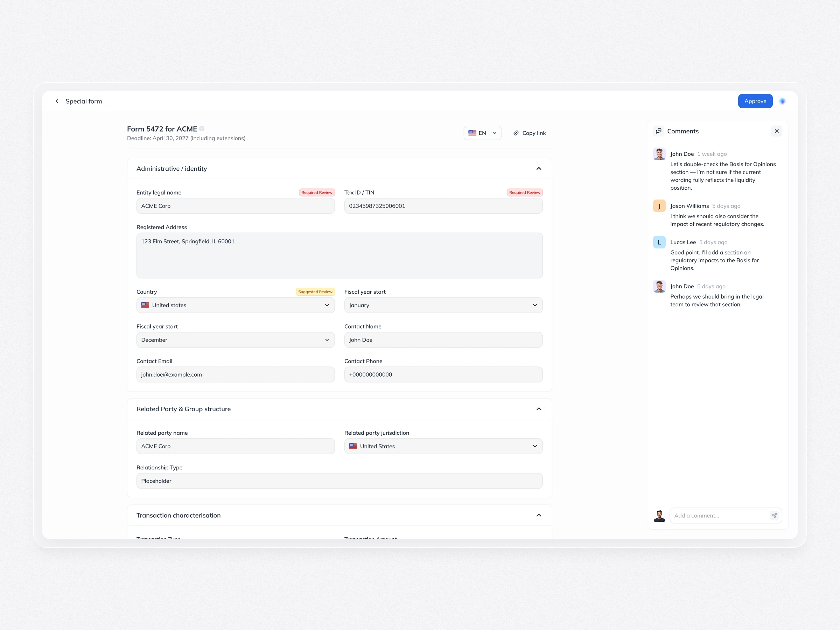The image size is (840, 630).
Task: Click Required Review badge on Entity legal name
Action: (317, 192)
